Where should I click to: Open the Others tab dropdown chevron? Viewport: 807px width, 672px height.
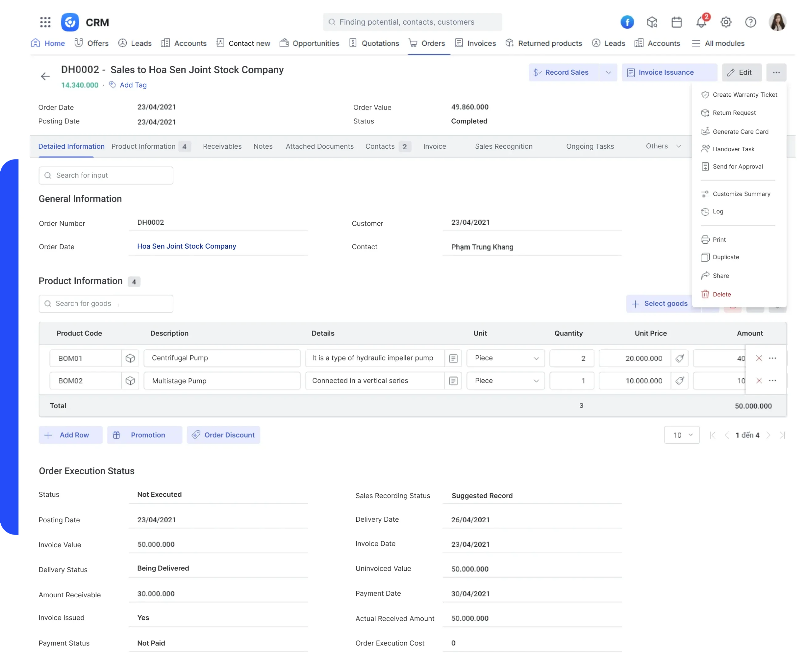pyautogui.click(x=679, y=146)
